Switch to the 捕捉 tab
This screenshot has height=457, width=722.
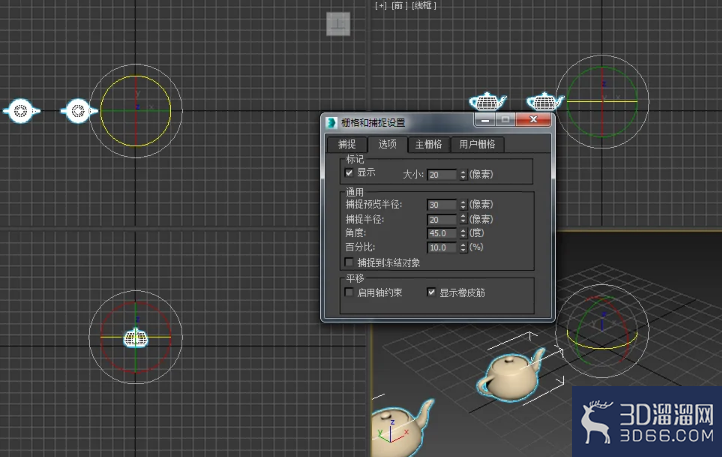coord(347,145)
